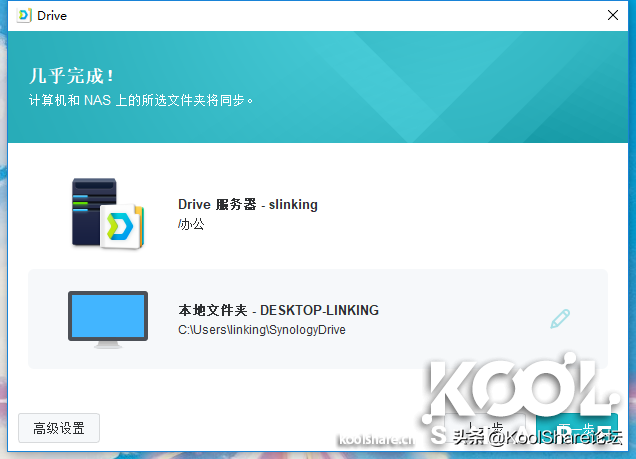
Task: Go back with the 上一步 button
Action: [x=485, y=428]
